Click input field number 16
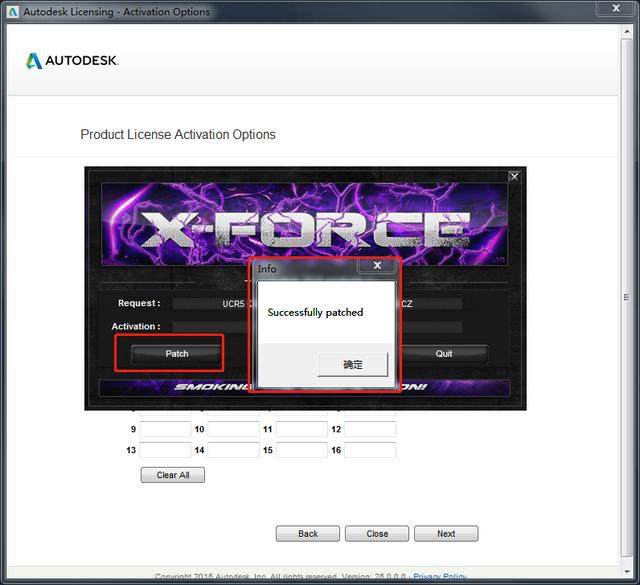Viewport: 640px width, 585px height. 370,450
